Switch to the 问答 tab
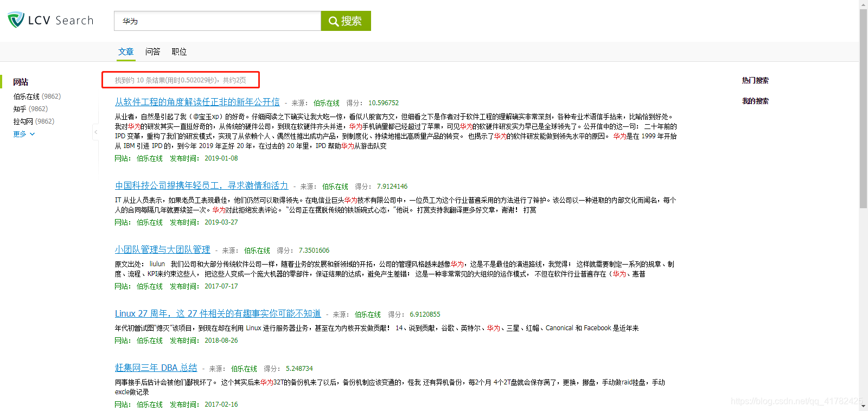The image size is (868, 411). [152, 52]
